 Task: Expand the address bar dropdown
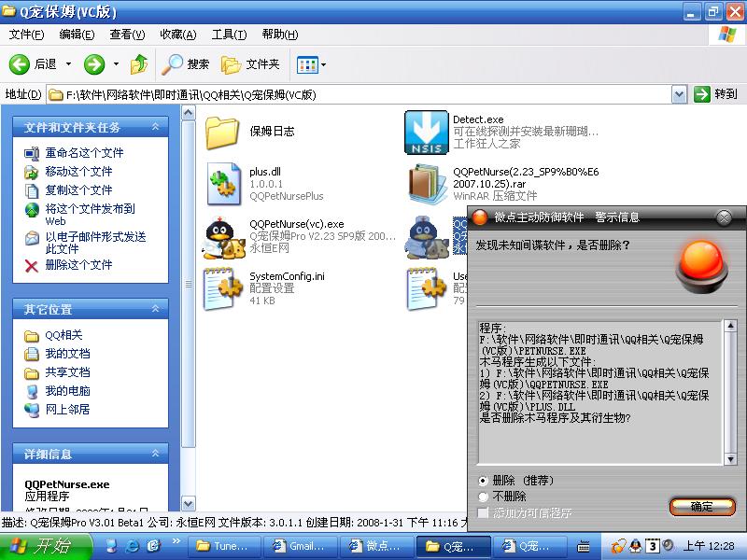(679, 95)
